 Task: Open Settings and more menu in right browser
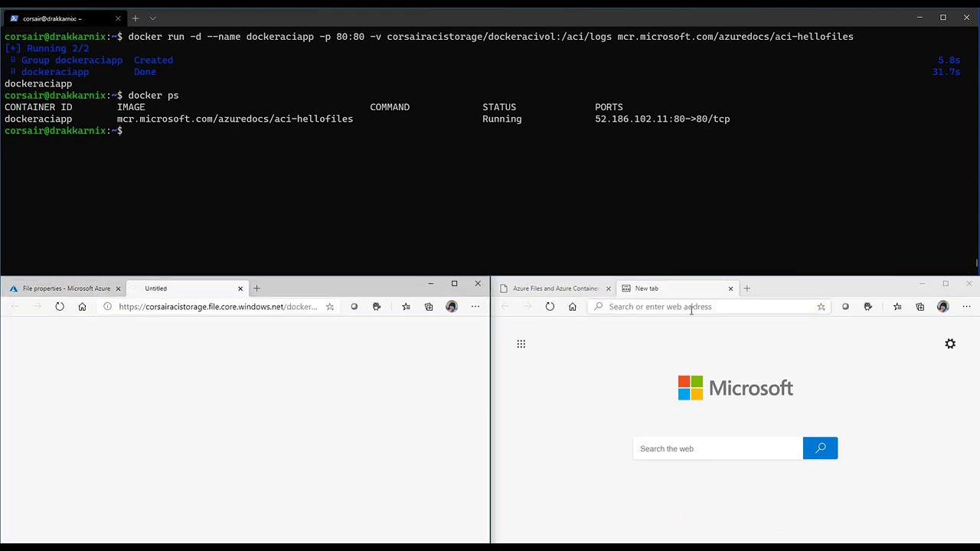pos(966,307)
